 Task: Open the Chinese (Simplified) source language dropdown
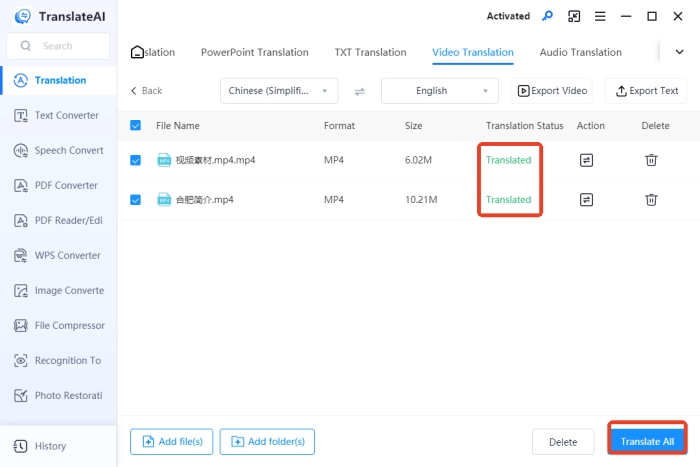pos(279,91)
